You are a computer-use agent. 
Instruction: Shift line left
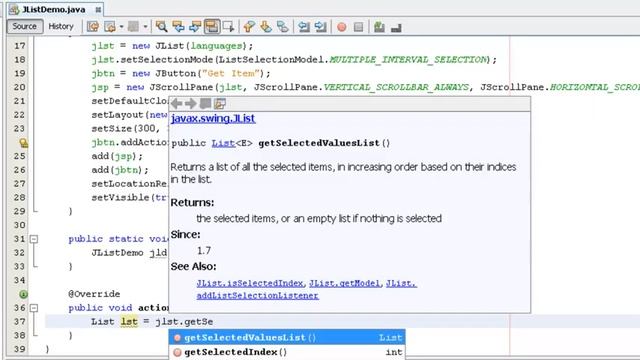pyautogui.click(x=304, y=27)
